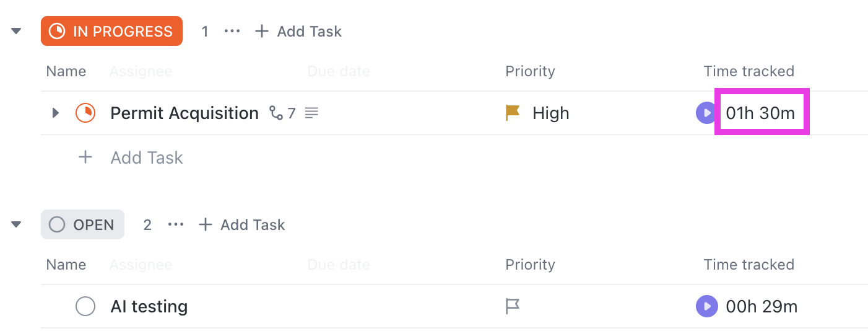The image size is (868, 331).
Task: Click the High priority flag icon
Action: pyautogui.click(x=512, y=113)
